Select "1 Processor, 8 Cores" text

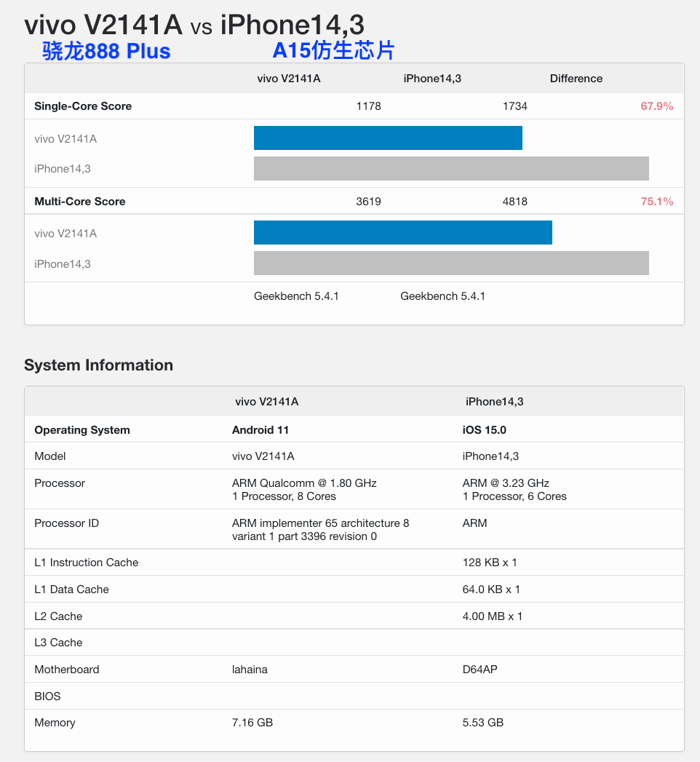285,496
